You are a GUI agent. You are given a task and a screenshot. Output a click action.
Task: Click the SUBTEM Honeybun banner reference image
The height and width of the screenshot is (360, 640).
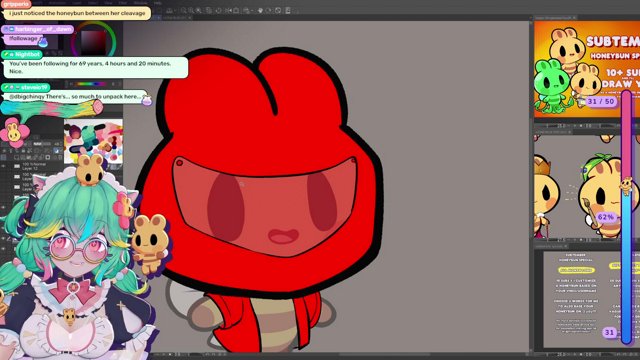[587, 69]
